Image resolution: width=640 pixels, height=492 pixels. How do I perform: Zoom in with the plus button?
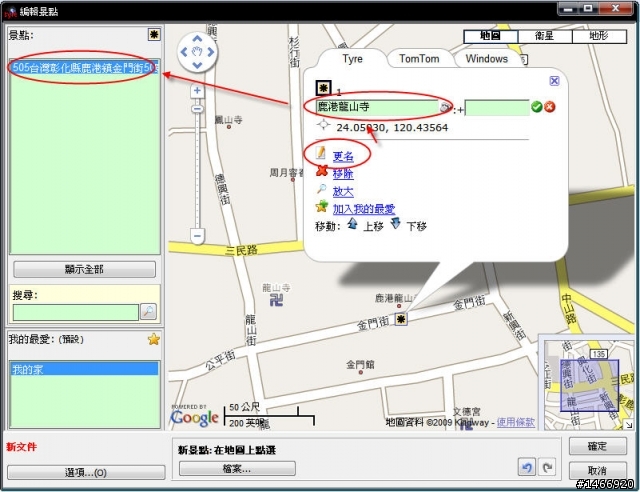[x=197, y=91]
